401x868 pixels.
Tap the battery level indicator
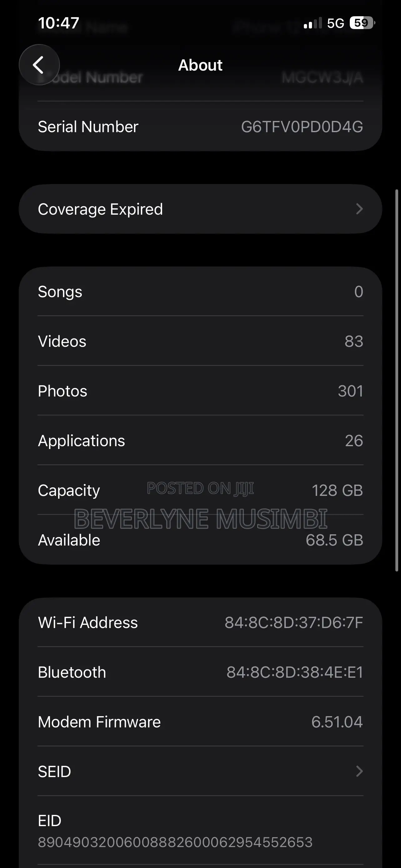pyautogui.click(x=362, y=23)
